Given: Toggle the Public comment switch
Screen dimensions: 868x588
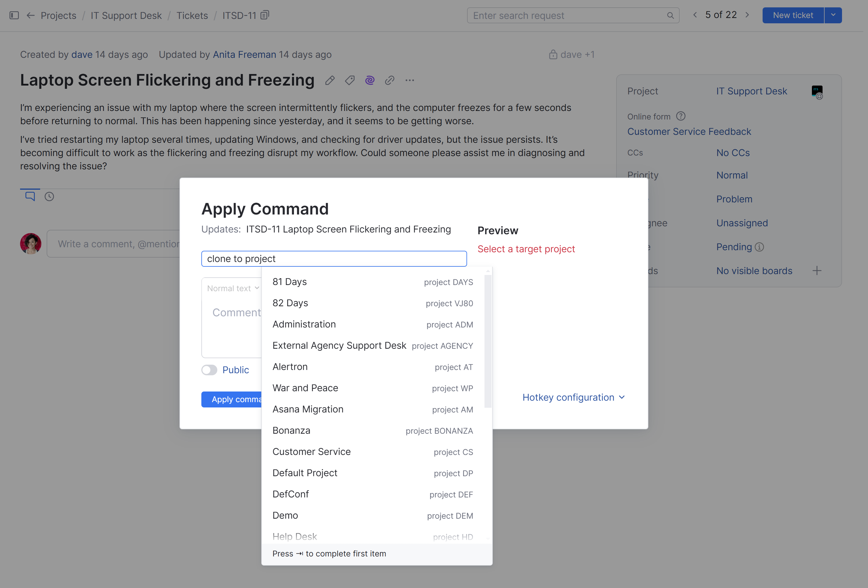Looking at the screenshot, I should (x=209, y=370).
